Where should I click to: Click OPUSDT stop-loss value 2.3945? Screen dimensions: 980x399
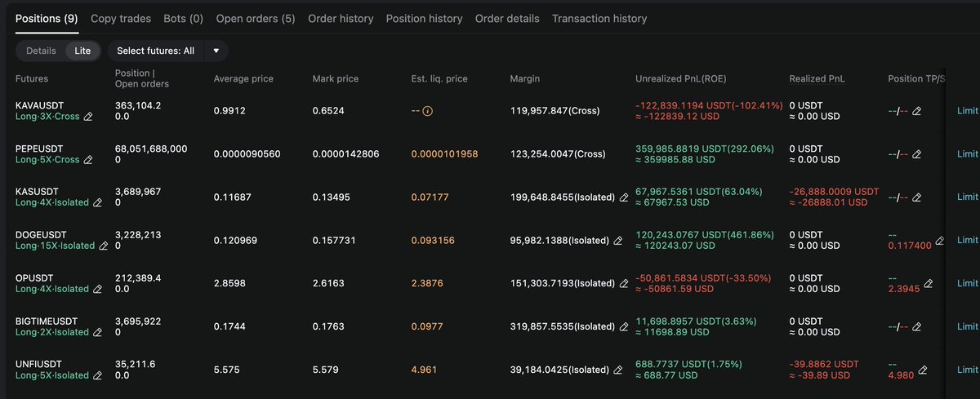click(905, 289)
